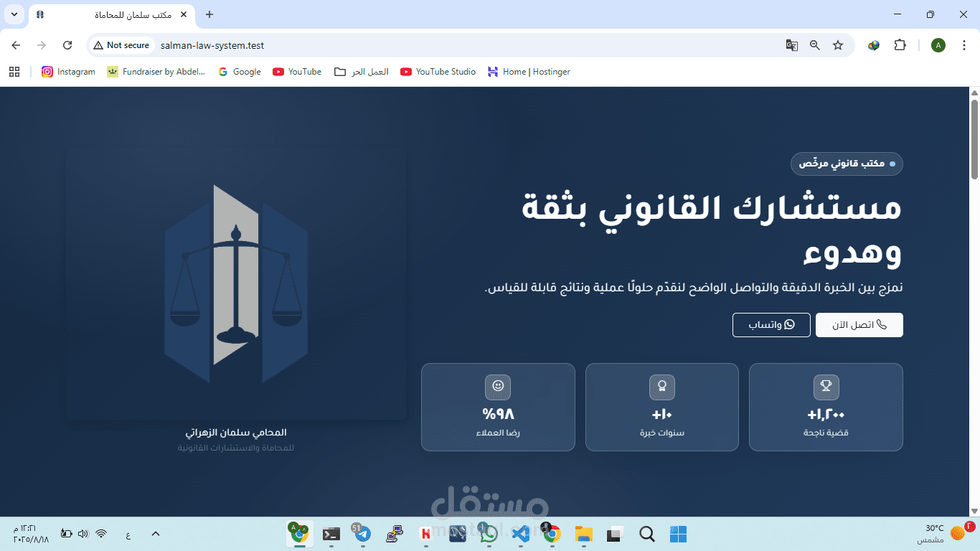Click the smiley icon in رضا العملاء card
Screen dimensions: 980x551
pos(498,387)
